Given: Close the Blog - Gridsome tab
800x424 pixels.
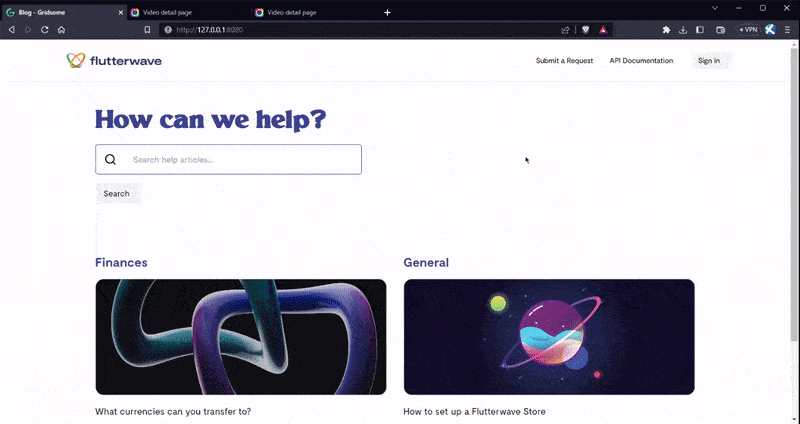Looking at the screenshot, I should pos(121,12).
